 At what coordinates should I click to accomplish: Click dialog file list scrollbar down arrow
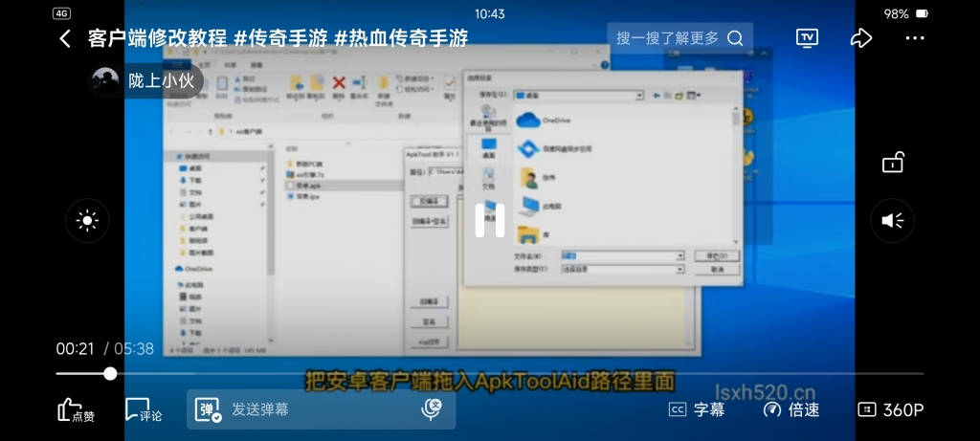tap(736, 241)
